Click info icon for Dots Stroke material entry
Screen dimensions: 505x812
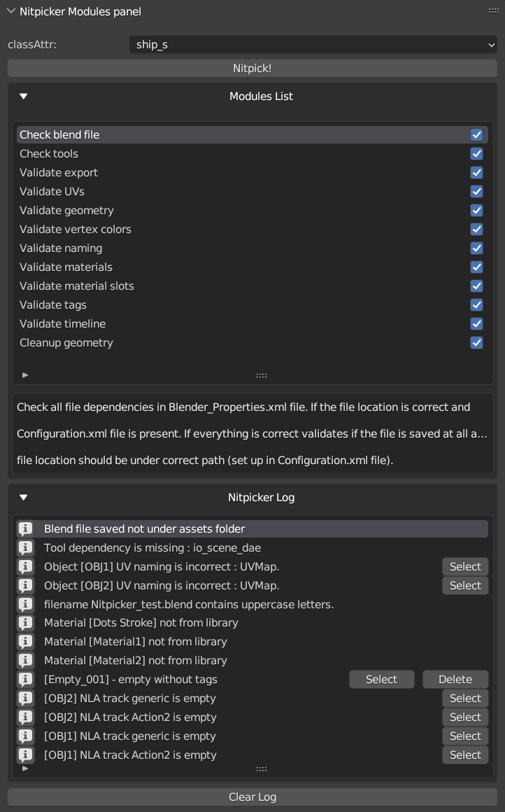coord(25,623)
